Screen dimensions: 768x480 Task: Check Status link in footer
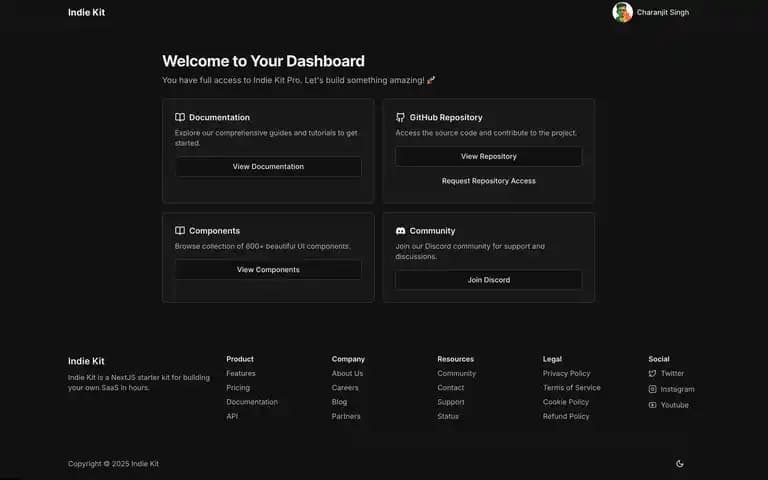[448, 416]
